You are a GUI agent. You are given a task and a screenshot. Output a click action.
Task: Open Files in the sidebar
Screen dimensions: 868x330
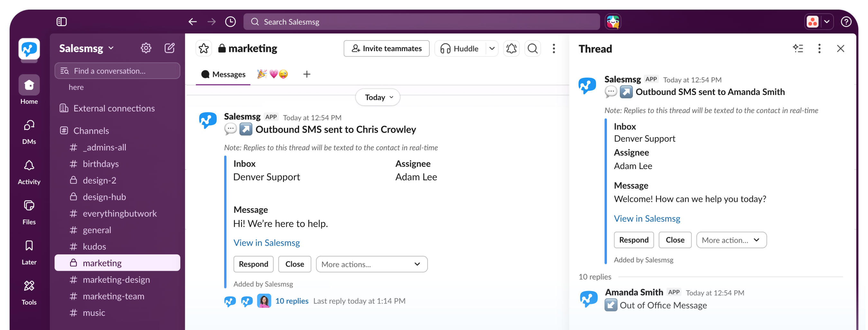point(29,212)
